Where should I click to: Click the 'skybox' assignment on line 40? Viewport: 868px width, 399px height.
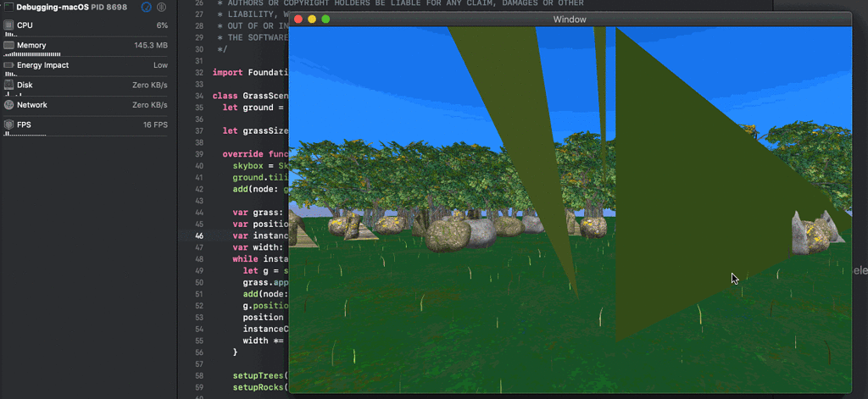point(248,166)
